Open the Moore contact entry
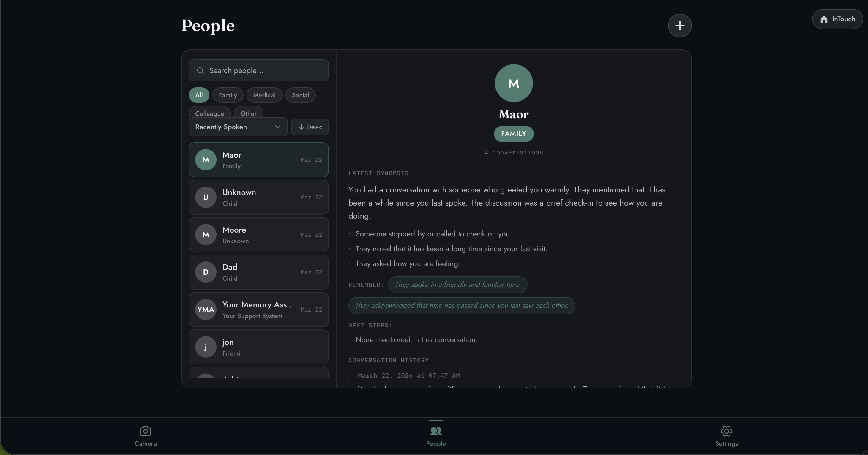The width and height of the screenshot is (868, 455). (258, 235)
